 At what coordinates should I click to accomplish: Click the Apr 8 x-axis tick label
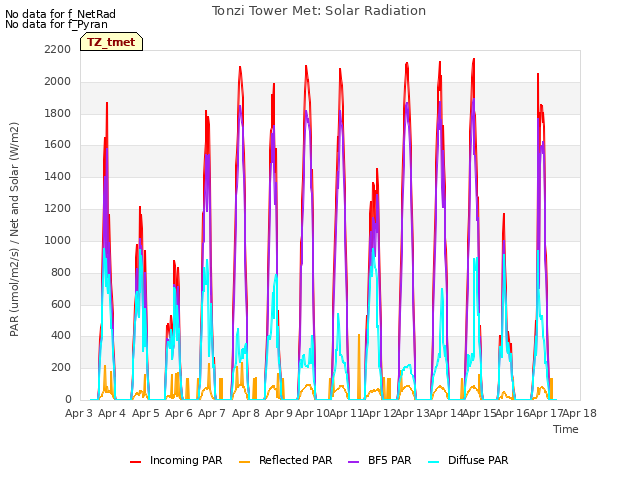point(246,413)
